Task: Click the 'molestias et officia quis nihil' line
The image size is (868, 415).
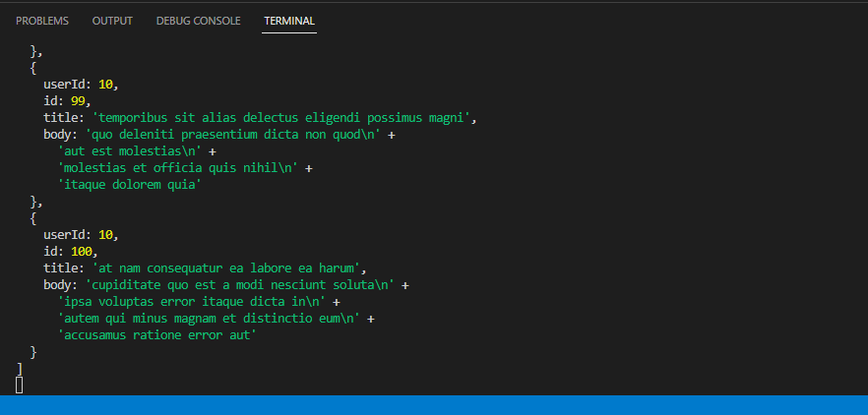Action: pos(178,168)
